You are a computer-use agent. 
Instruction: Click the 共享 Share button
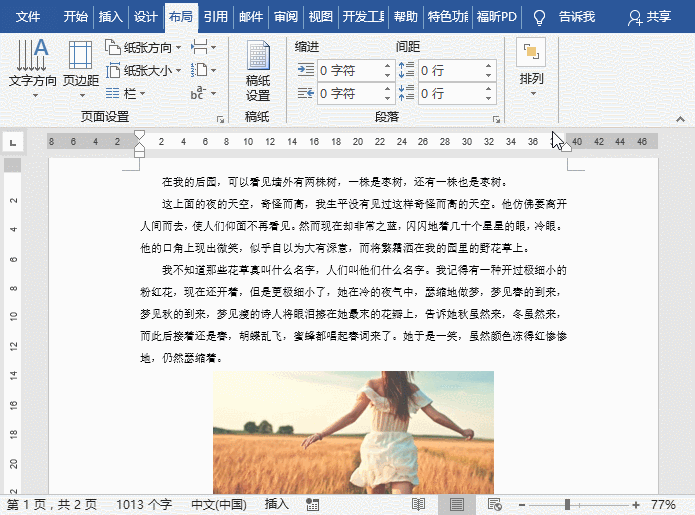650,17
